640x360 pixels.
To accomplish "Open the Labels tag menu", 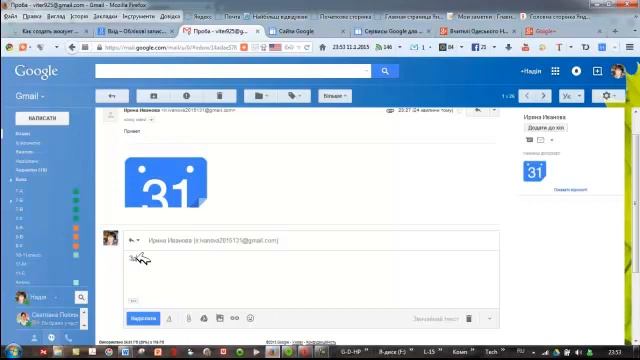I will coord(294,96).
